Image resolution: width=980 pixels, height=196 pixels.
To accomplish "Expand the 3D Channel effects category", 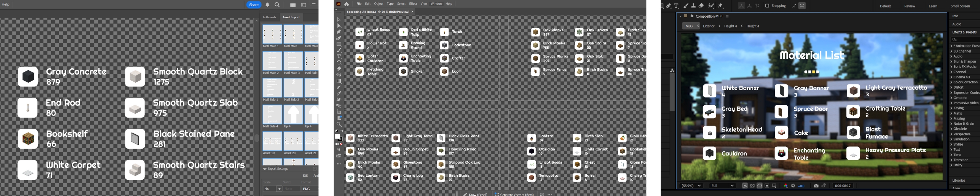I will coord(952,51).
